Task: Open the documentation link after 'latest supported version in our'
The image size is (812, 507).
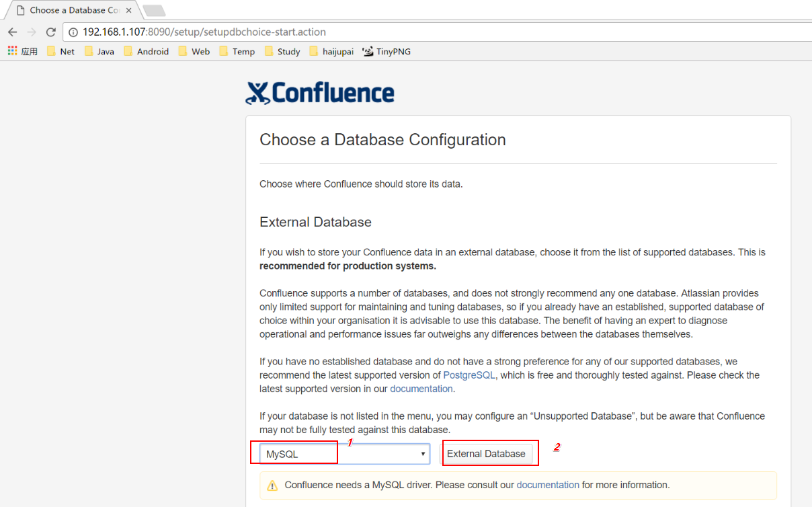Action: pos(421,389)
